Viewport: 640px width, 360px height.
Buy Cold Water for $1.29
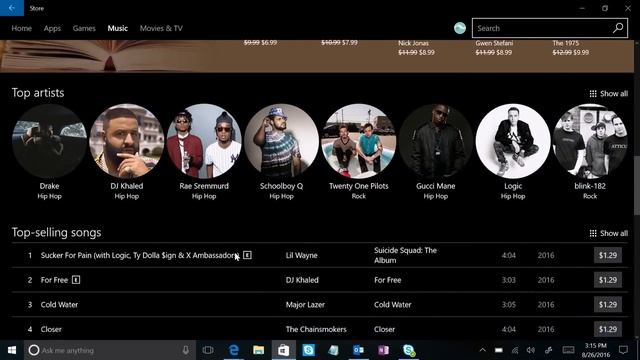[608, 304]
